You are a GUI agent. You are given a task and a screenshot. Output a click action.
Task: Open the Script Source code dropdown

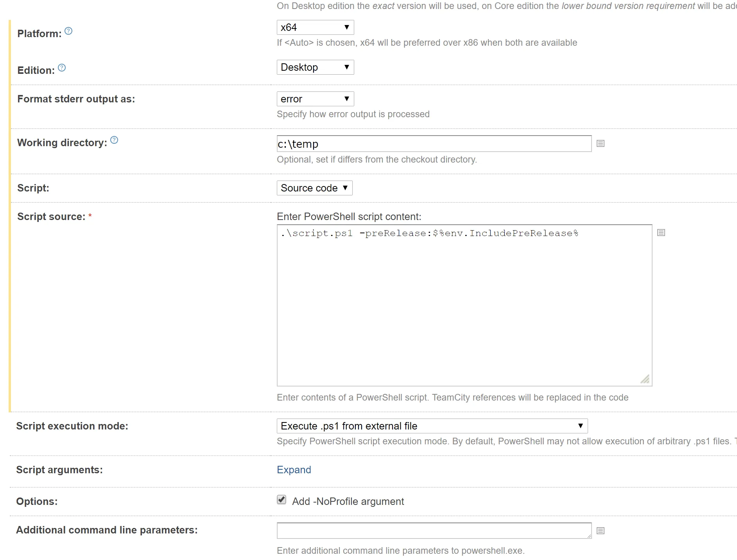[314, 188]
